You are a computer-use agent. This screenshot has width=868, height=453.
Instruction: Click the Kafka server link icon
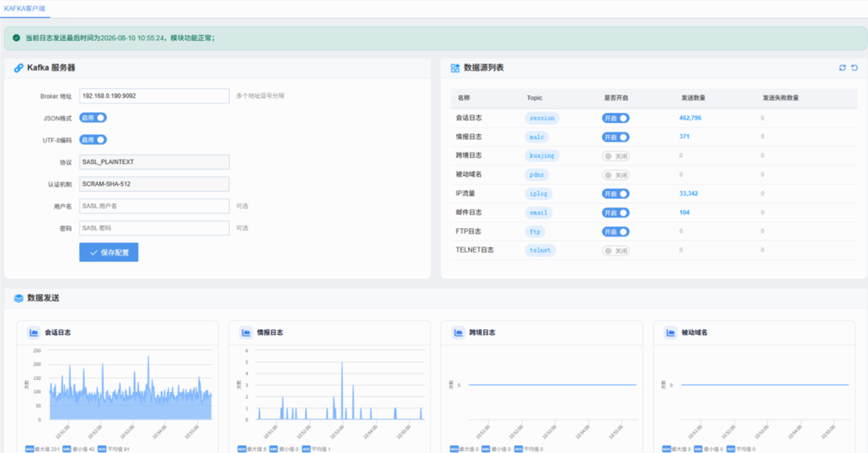18,68
